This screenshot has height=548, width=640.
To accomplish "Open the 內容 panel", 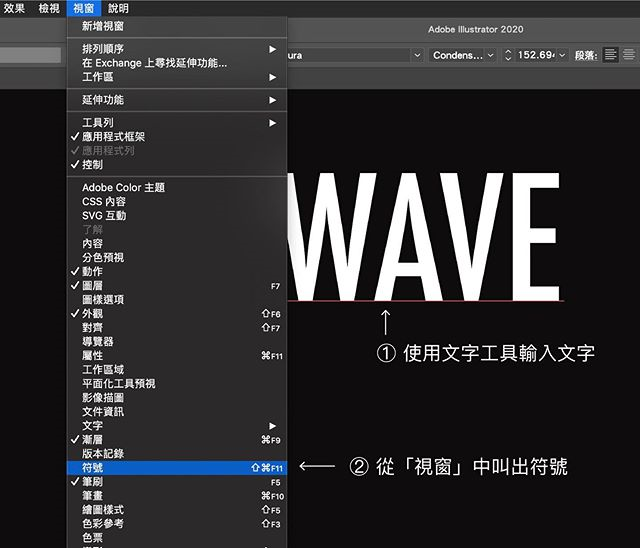I will click(177, 243).
